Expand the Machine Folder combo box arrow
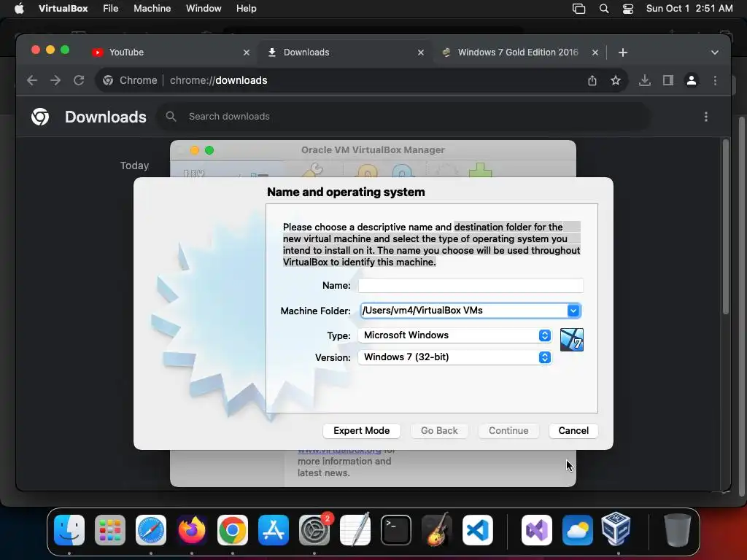The height and width of the screenshot is (560, 747). [573, 311]
